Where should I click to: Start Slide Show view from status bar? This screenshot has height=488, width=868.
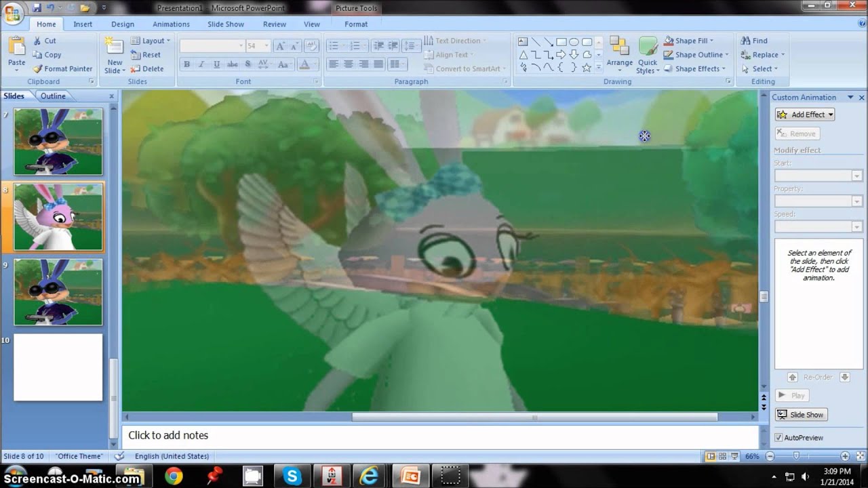(734, 456)
